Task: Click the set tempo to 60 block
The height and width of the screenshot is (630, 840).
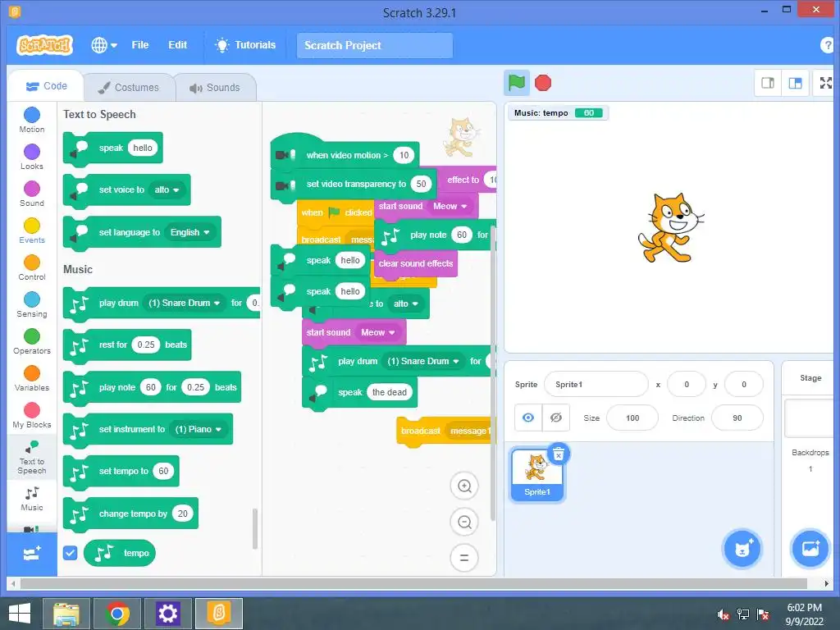Action: pyautogui.click(x=121, y=472)
